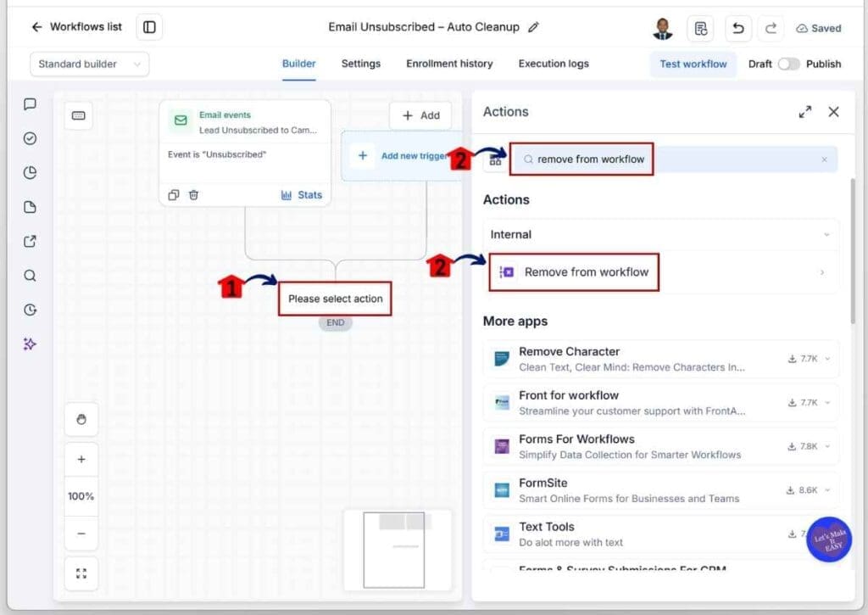Click the 100% zoom level
This screenshot has height=615, width=868.
pyautogui.click(x=81, y=496)
